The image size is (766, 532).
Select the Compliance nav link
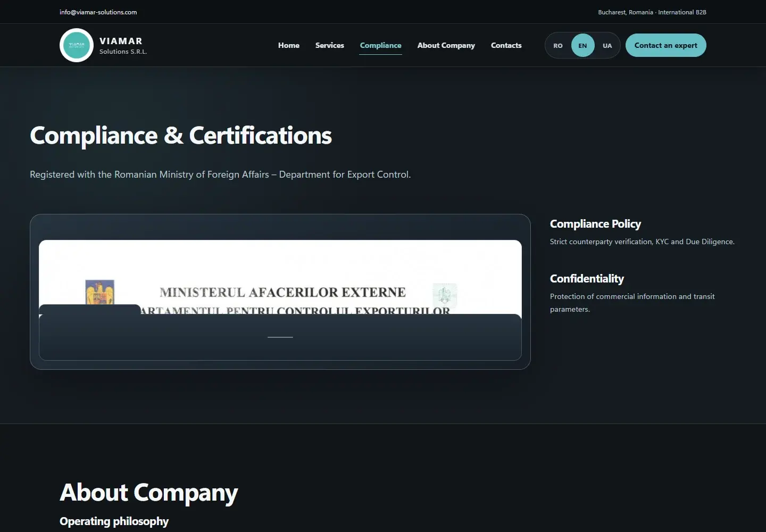(x=381, y=45)
